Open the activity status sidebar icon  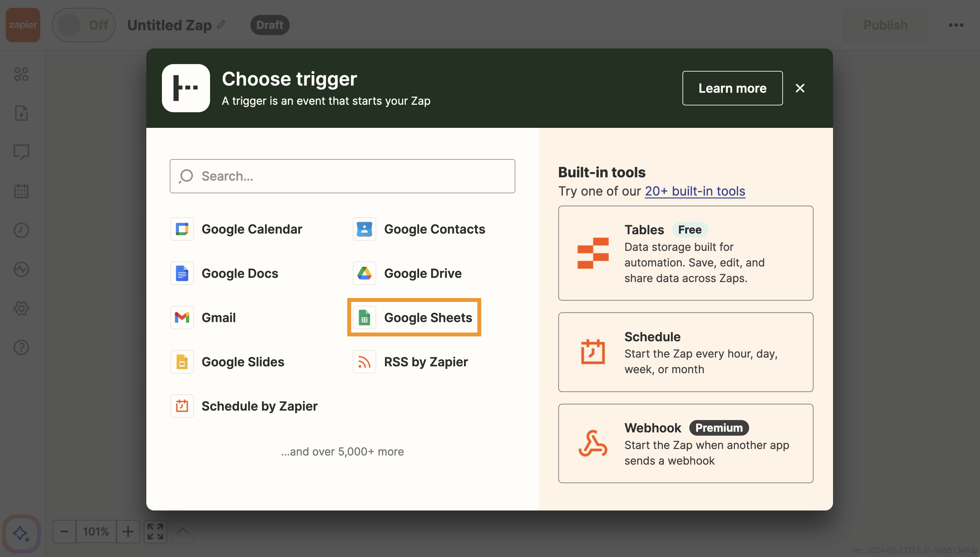click(x=21, y=269)
